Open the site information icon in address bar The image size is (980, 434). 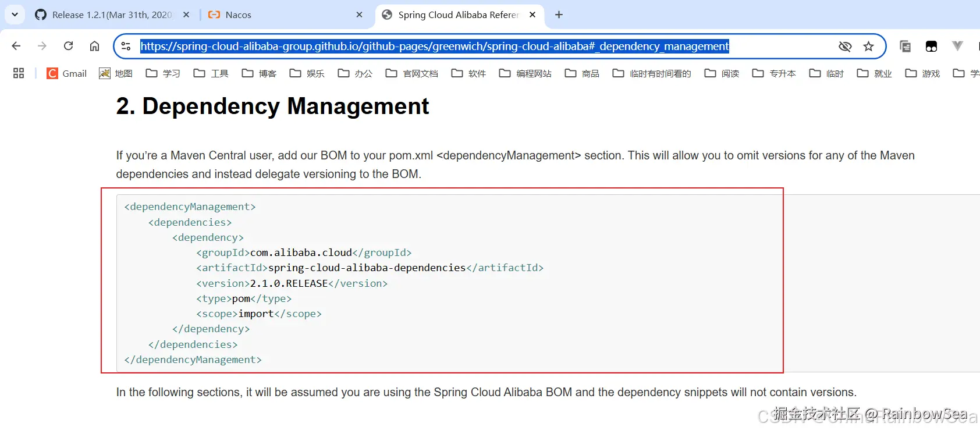click(x=126, y=47)
